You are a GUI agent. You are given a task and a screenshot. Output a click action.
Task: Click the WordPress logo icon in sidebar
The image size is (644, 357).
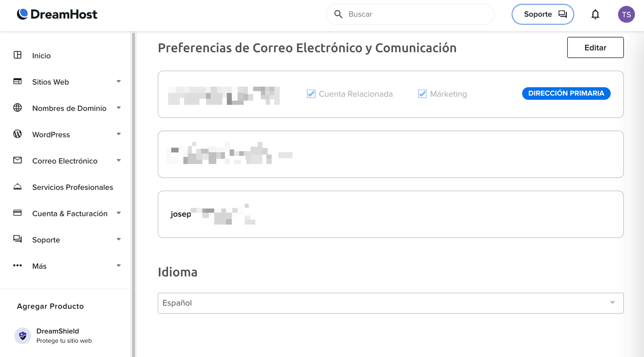coord(17,134)
